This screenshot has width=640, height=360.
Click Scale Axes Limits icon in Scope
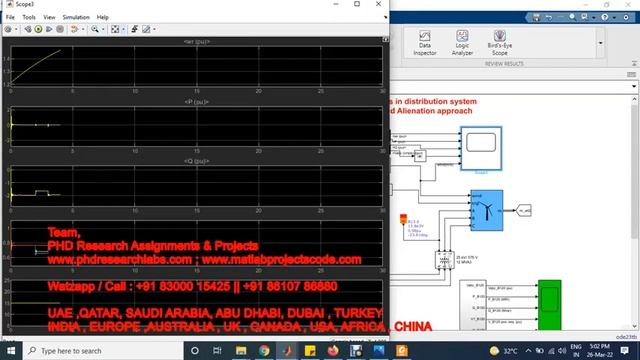[x=115, y=29]
